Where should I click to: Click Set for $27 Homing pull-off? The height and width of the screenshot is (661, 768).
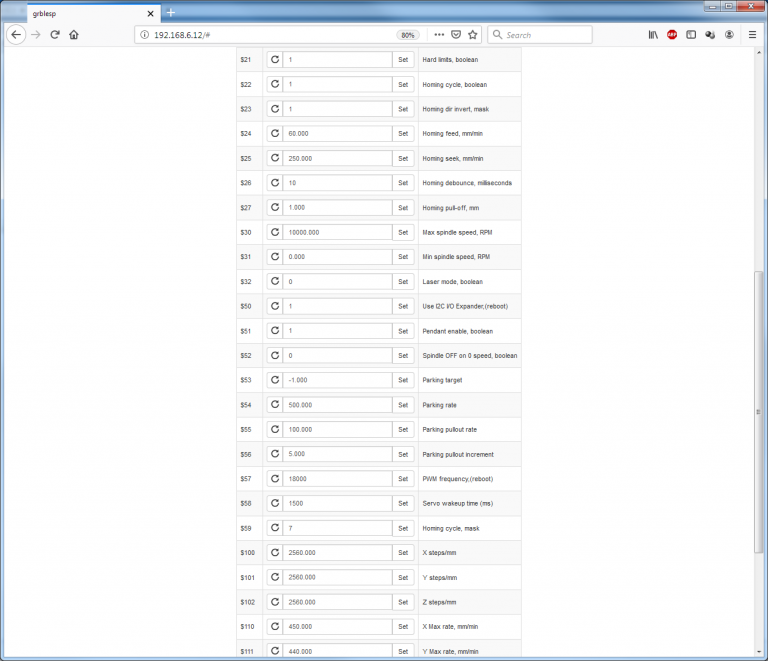click(x=403, y=208)
